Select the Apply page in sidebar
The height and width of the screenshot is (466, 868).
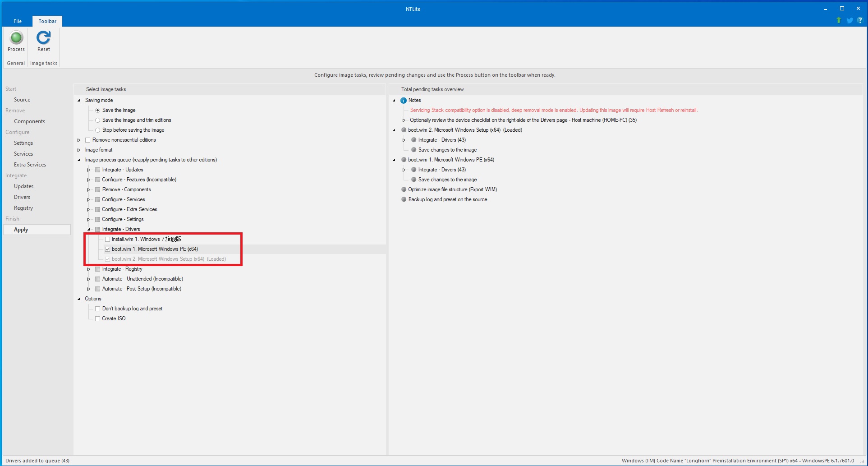click(37, 230)
